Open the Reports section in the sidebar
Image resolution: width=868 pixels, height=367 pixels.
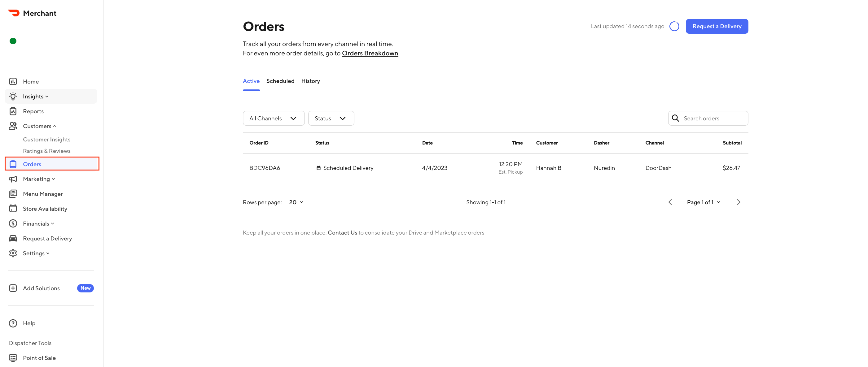[x=33, y=111]
